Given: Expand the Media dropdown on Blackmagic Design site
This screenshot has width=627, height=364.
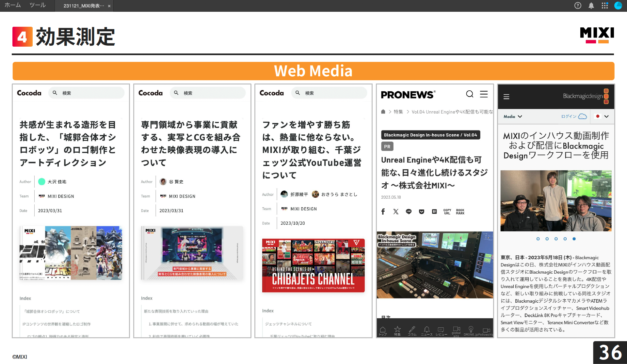Looking at the screenshot, I should point(512,116).
